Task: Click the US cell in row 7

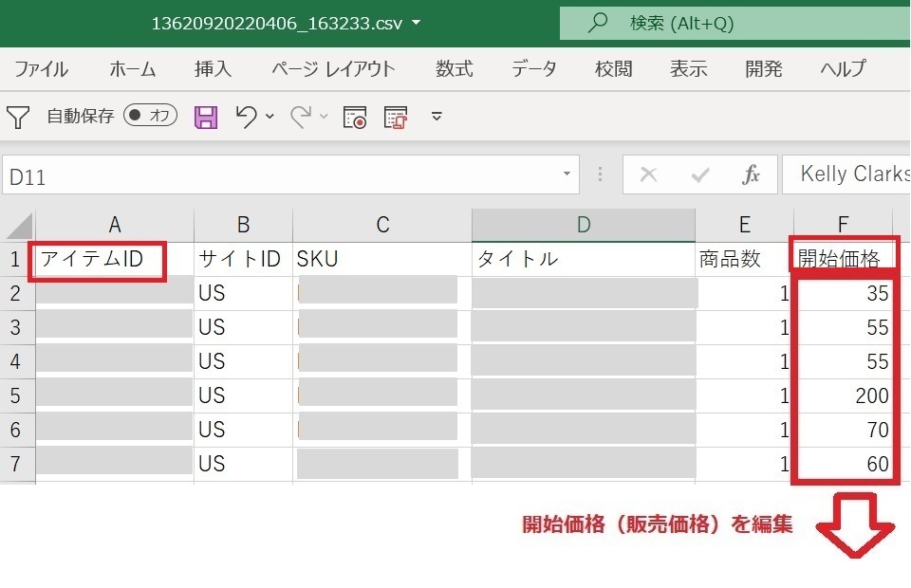Action: pyautogui.click(x=243, y=465)
